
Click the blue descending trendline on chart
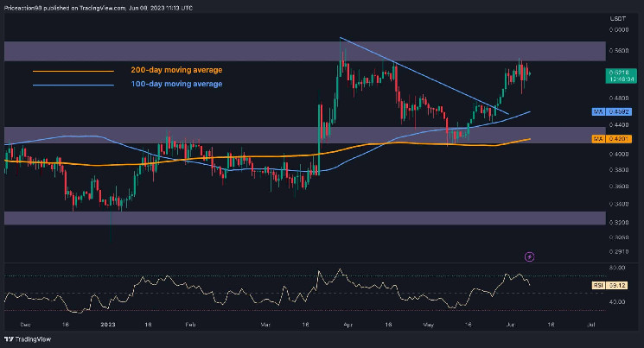click(424, 75)
